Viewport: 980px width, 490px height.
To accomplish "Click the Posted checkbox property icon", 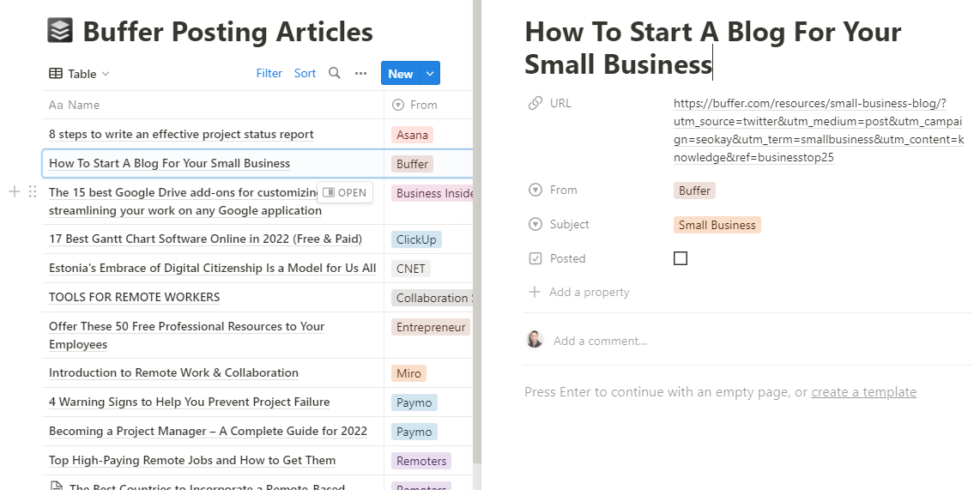I will (535, 258).
